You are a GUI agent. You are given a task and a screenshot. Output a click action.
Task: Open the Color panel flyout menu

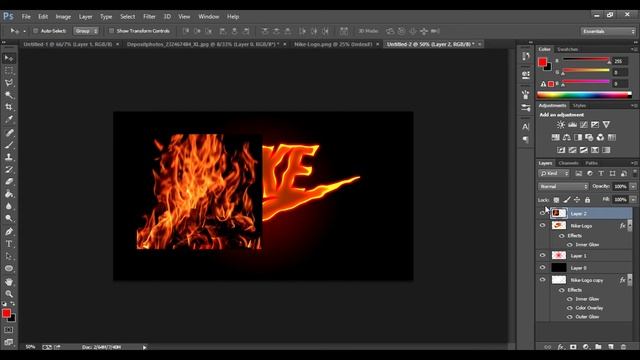(x=634, y=49)
